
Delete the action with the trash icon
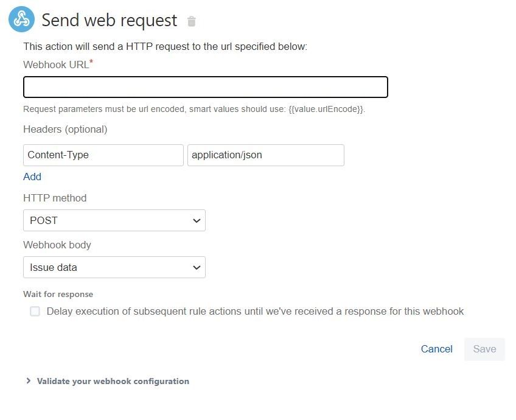192,22
